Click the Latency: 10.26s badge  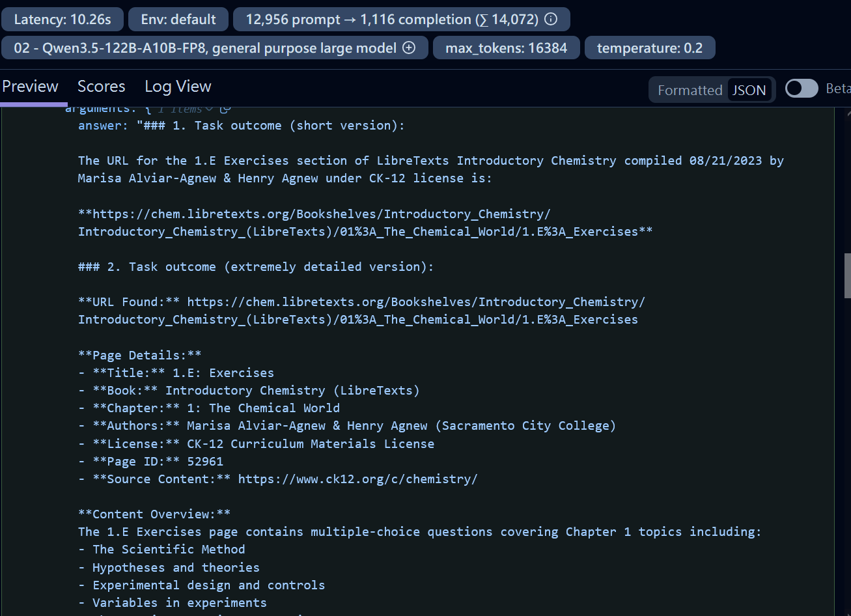[x=63, y=20]
